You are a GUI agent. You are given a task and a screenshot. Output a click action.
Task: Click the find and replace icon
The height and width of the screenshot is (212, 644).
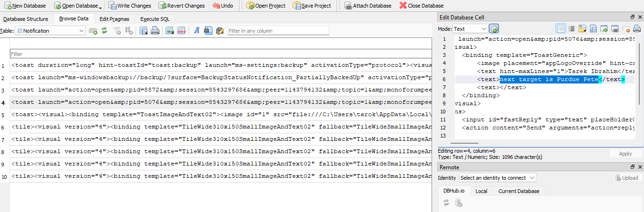220,31
